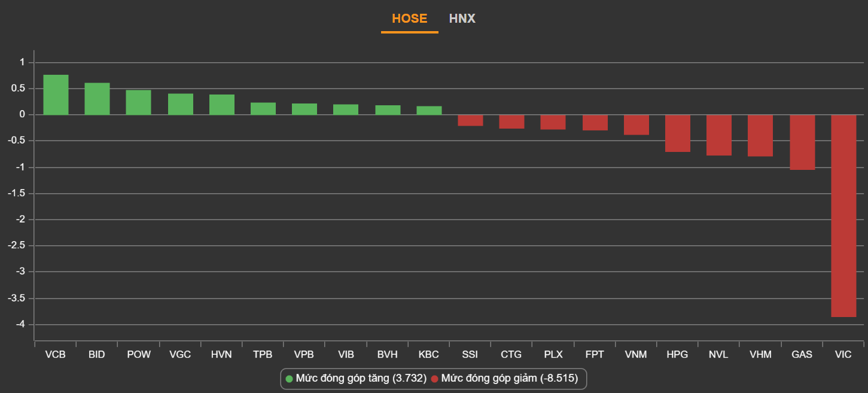The image size is (868, 393).
Task: Select the red HPG bar
Action: point(678,133)
